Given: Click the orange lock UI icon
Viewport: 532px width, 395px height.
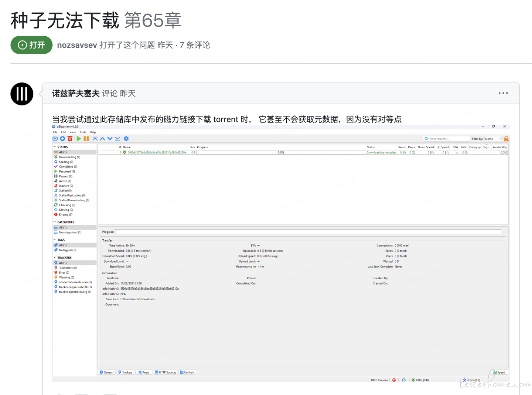Looking at the screenshot, I should pyautogui.click(x=507, y=139).
